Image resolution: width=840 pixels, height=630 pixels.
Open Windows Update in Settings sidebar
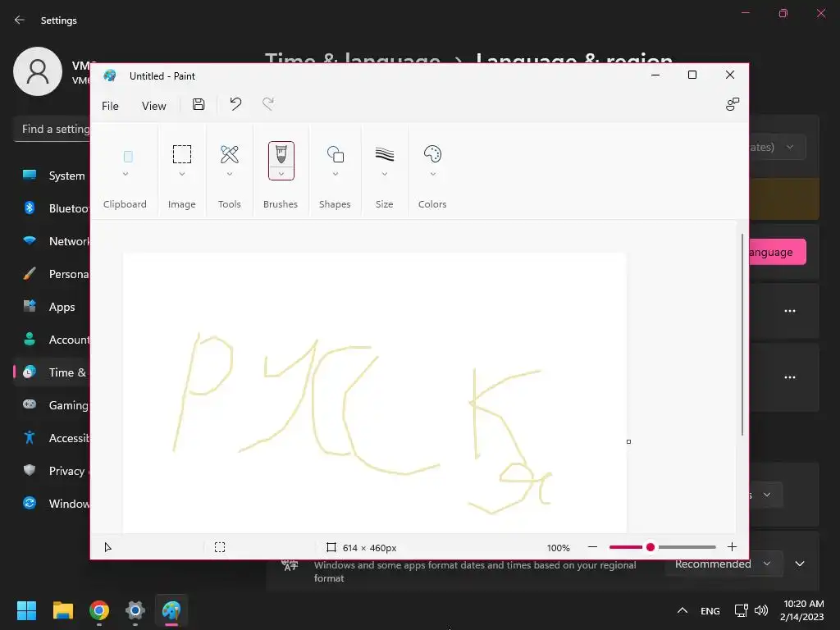(52, 504)
